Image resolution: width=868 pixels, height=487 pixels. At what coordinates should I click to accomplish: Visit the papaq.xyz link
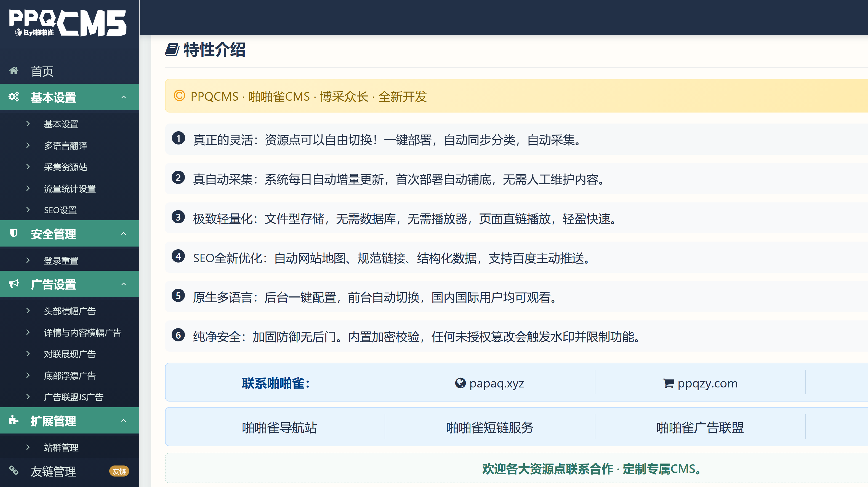click(497, 383)
